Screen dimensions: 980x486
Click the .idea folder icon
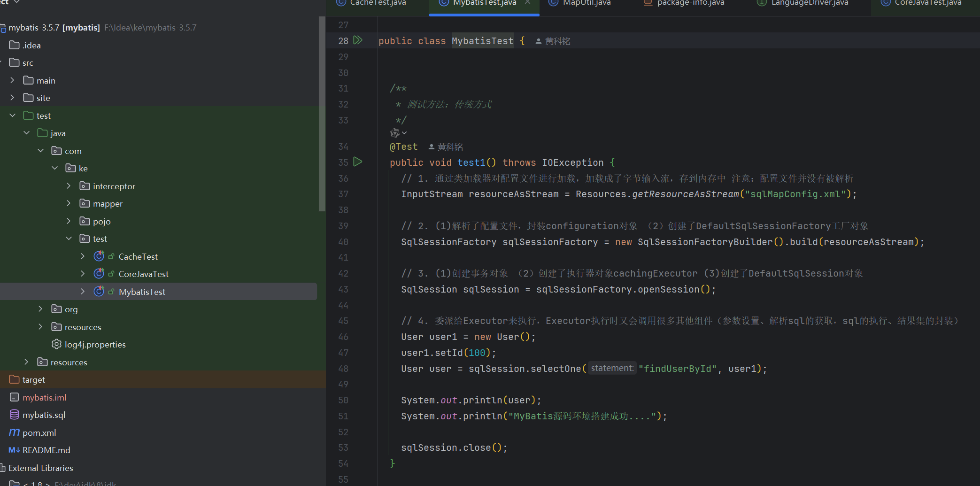coord(15,45)
